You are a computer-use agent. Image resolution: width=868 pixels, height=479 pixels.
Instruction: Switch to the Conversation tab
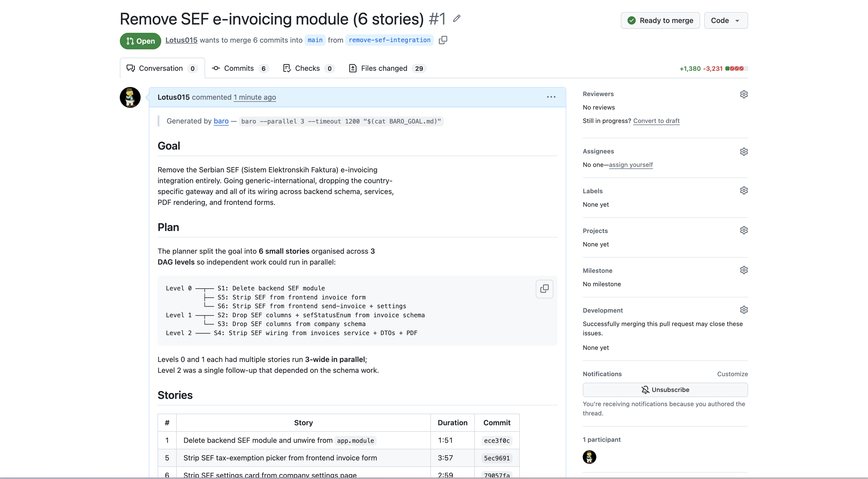tap(162, 68)
